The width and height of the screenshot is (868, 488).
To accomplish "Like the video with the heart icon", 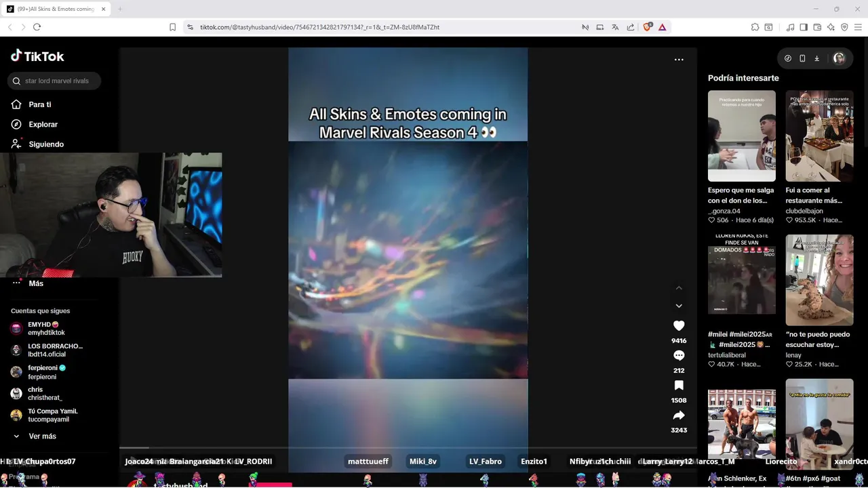I will coord(679,325).
